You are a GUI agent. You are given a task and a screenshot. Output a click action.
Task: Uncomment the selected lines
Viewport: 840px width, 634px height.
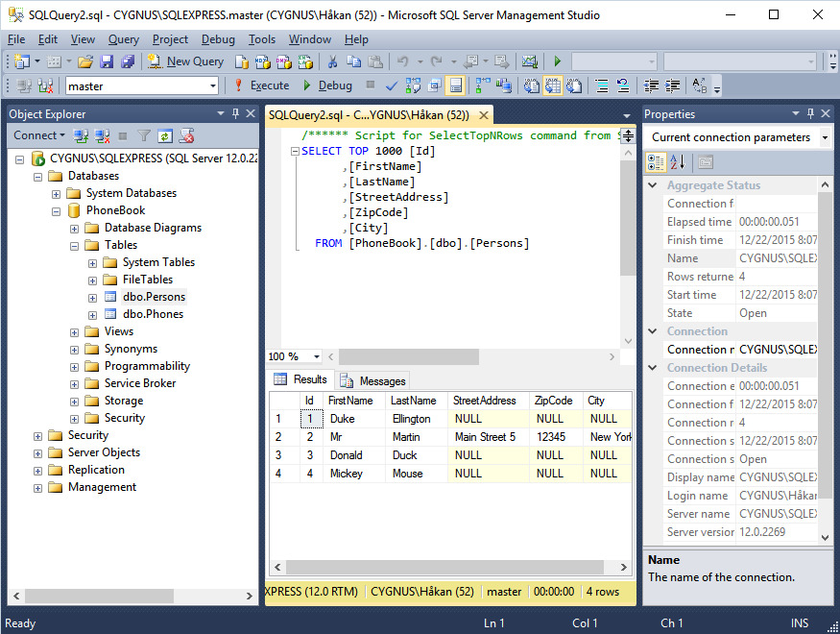[623, 85]
